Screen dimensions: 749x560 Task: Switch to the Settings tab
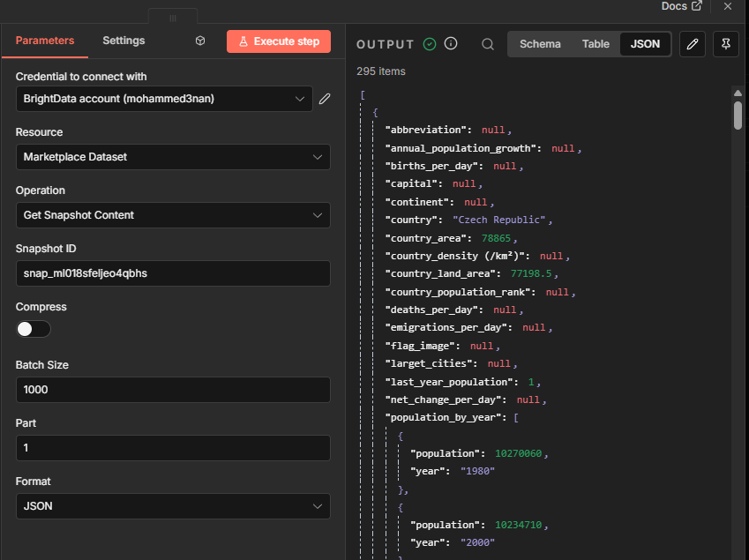coord(124,41)
